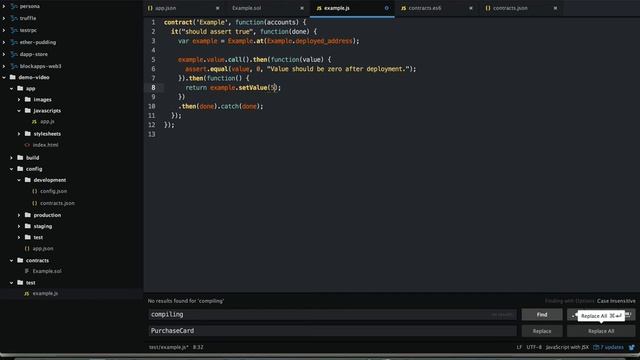The image size is (640, 360).
Task: Select the example.js tab
Action: 352,8
